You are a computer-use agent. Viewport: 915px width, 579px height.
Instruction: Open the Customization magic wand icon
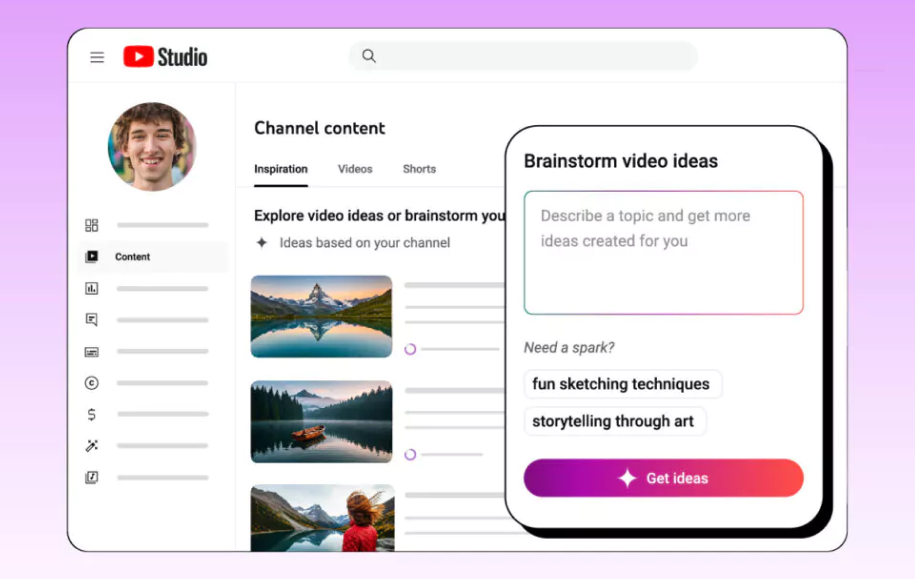(x=92, y=446)
